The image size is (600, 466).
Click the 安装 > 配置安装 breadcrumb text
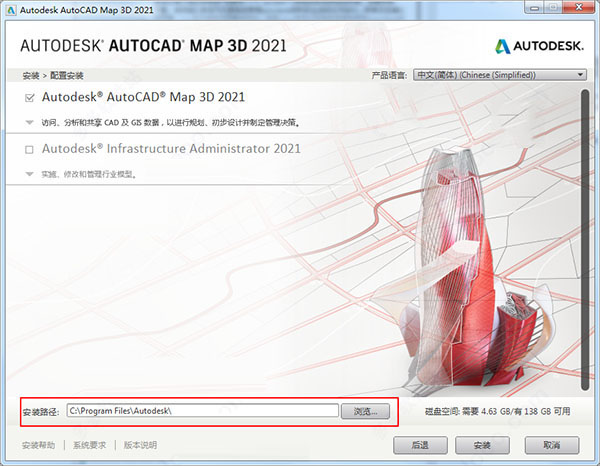pos(53,76)
